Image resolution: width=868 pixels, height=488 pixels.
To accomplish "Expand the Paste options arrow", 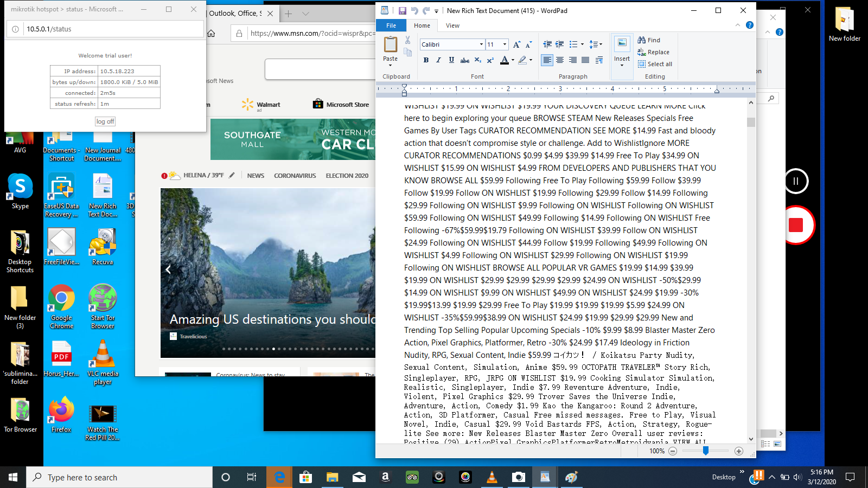I will click(x=390, y=65).
